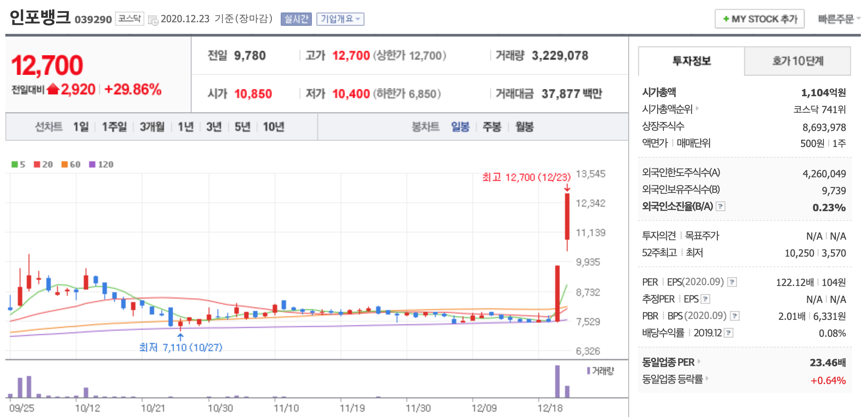Click the help icon next to 외국인소진율(B/A)

[721, 206]
